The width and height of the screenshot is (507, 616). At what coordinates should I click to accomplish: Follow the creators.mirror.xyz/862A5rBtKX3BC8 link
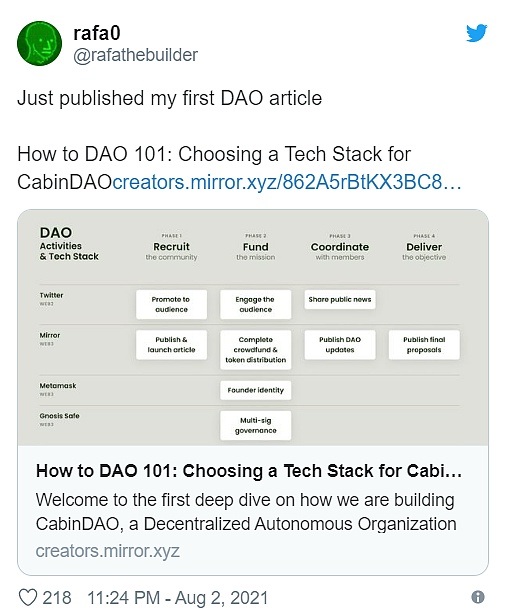click(x=287, y=182)
